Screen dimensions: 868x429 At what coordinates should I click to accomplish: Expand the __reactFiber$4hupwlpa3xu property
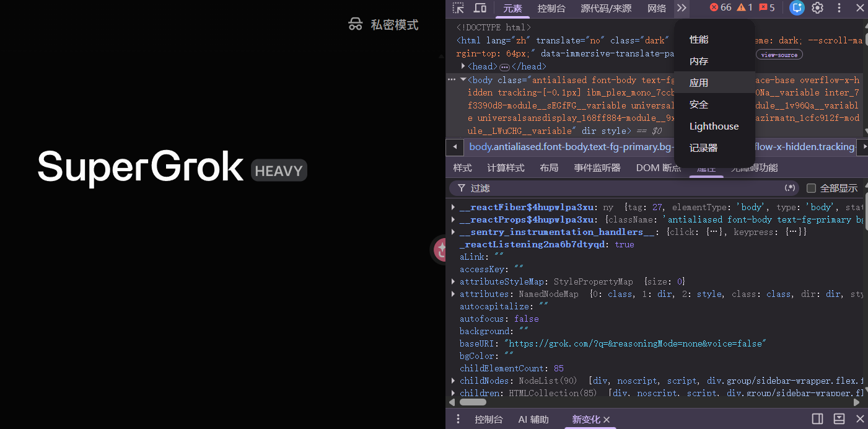[x=454, y=207]
